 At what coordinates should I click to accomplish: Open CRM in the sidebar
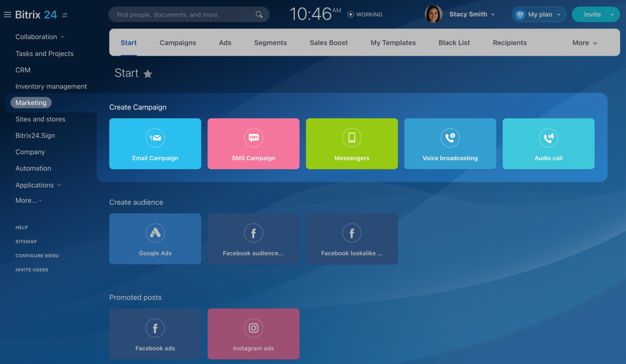pyautogui.click(x=23, y=70)
